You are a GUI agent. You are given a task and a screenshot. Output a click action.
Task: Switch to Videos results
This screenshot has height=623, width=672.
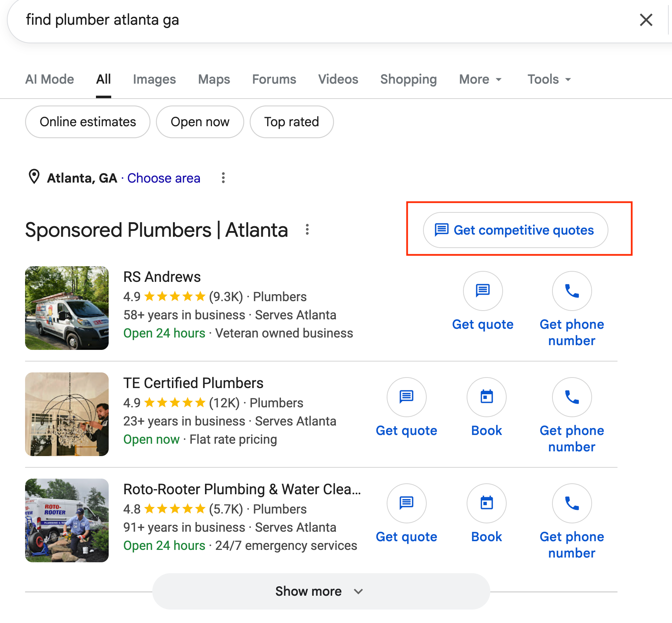point(338,79)
